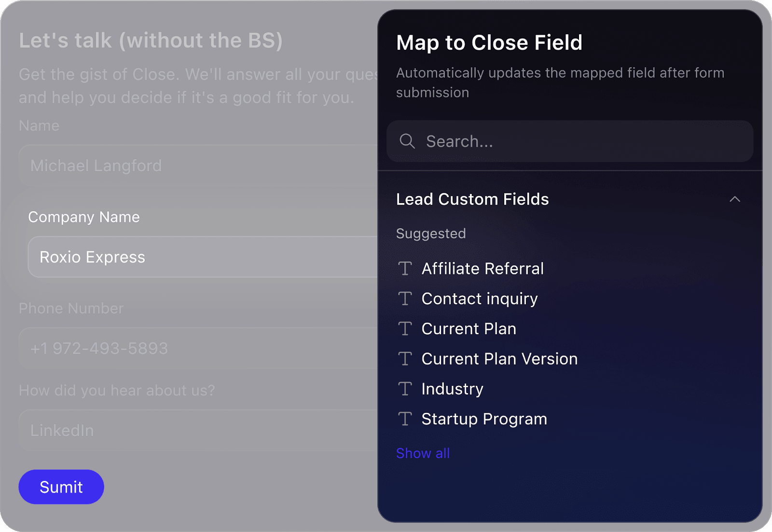Focus the Search field input

coord(579,141)
